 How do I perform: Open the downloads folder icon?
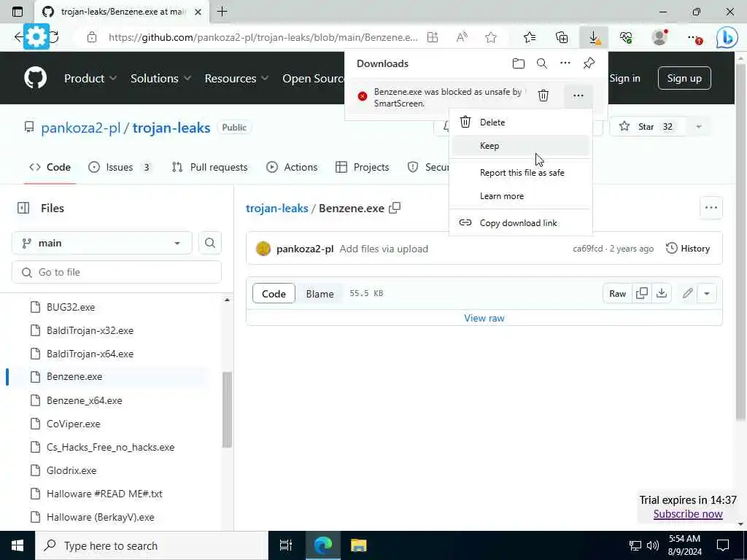[519, 63]
